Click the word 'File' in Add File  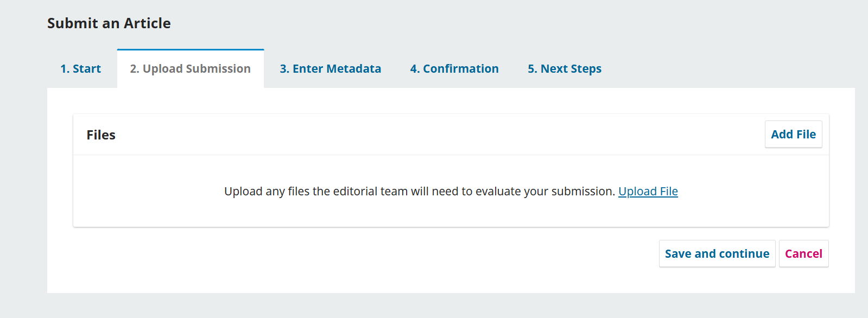click(x=806, y=135)
